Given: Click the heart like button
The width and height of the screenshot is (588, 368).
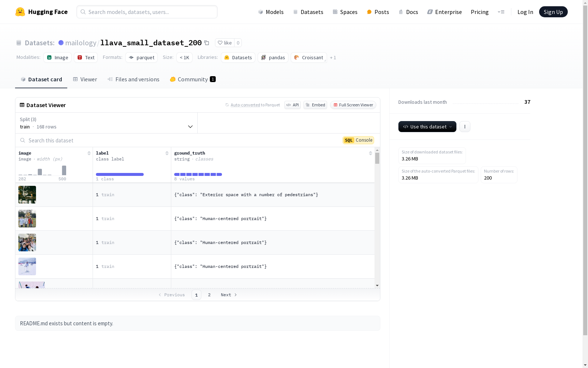Looking at the screenshot, I should point(225,43).
